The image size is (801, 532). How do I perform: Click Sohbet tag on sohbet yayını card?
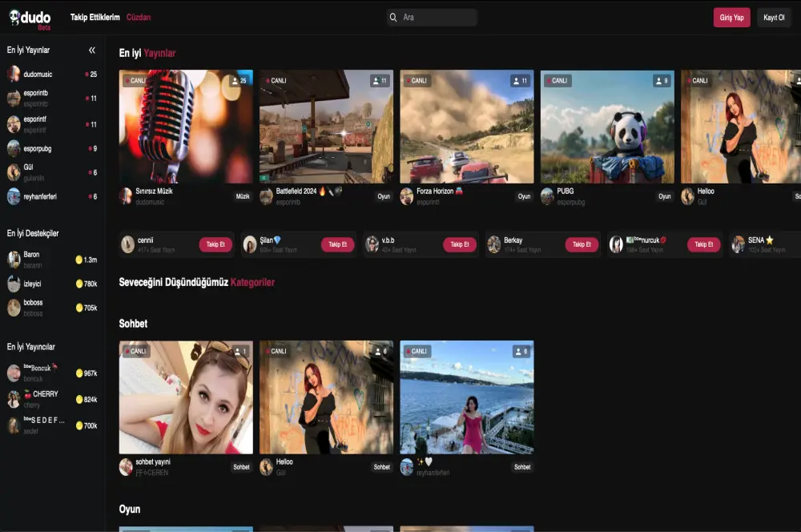[242, 467]
